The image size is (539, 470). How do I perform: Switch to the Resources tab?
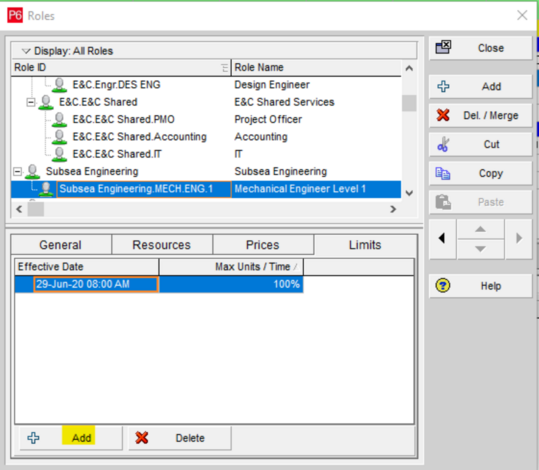pos(162,245)
